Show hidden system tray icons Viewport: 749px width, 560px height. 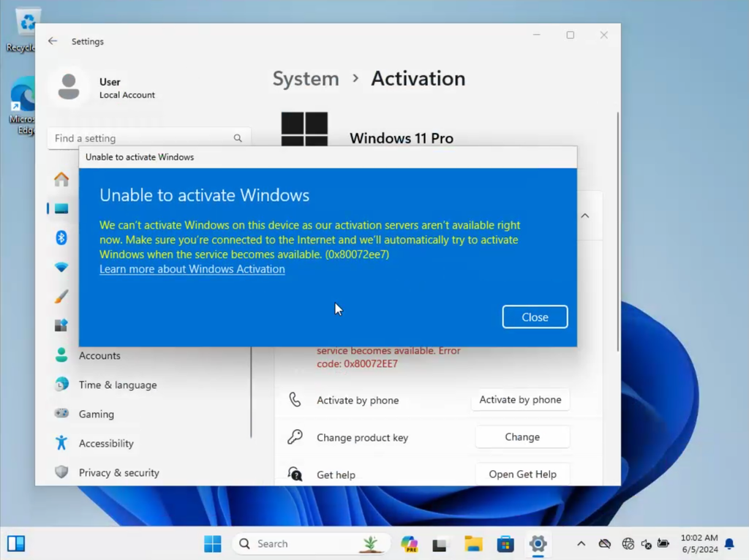tap(581, 544)
